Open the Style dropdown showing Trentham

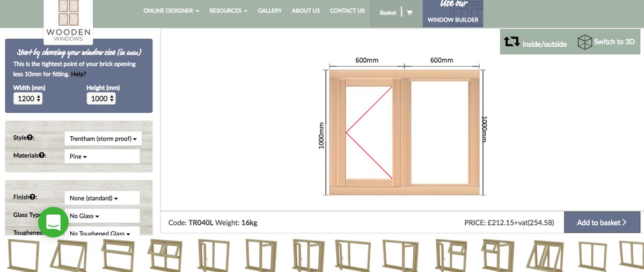coord(103,138)
